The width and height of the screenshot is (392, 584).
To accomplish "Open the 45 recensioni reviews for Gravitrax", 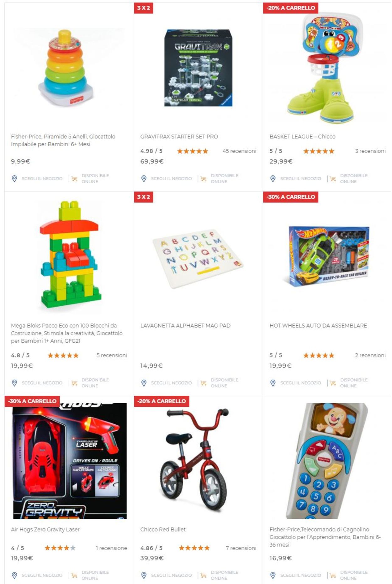I will [x=239, y=151].
